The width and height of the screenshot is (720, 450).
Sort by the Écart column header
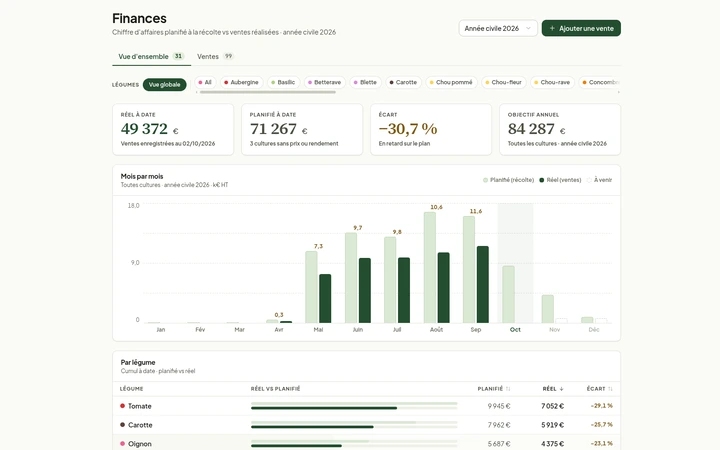pos(599,389)
